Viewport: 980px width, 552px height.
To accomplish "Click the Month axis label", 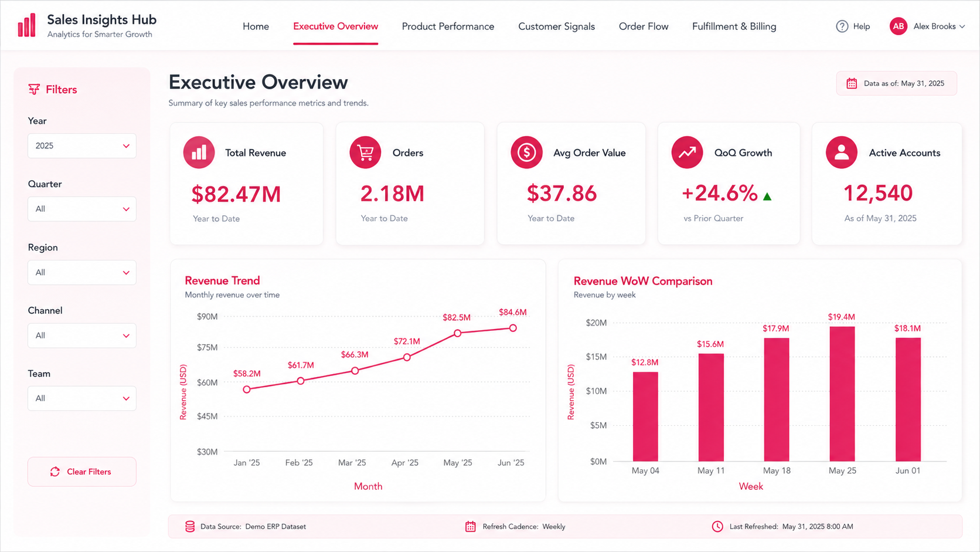I will click(368, 486).
